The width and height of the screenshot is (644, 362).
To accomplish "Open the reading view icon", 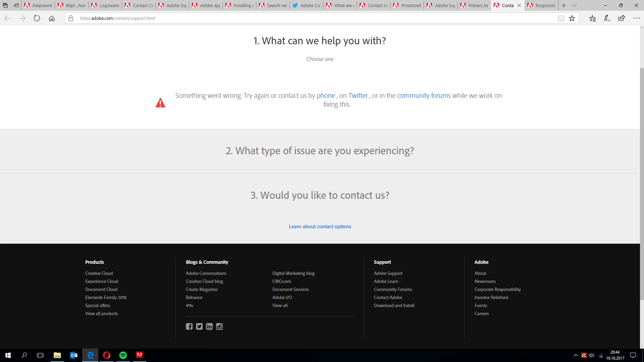I will point(561,18).
